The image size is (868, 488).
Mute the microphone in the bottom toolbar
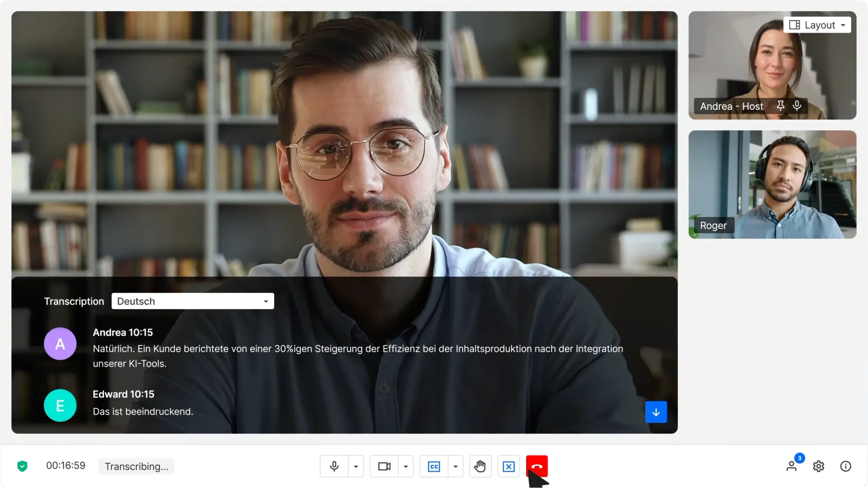[x=334, y=466]
